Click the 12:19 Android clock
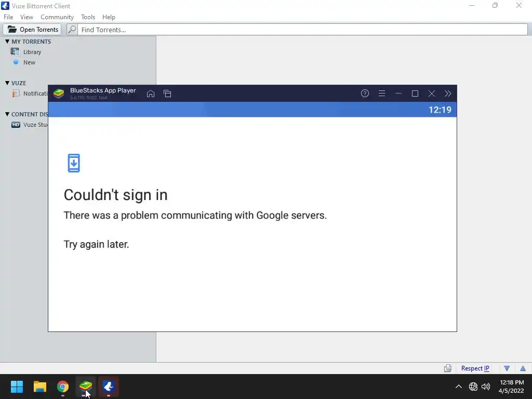 tap(440, 110)
